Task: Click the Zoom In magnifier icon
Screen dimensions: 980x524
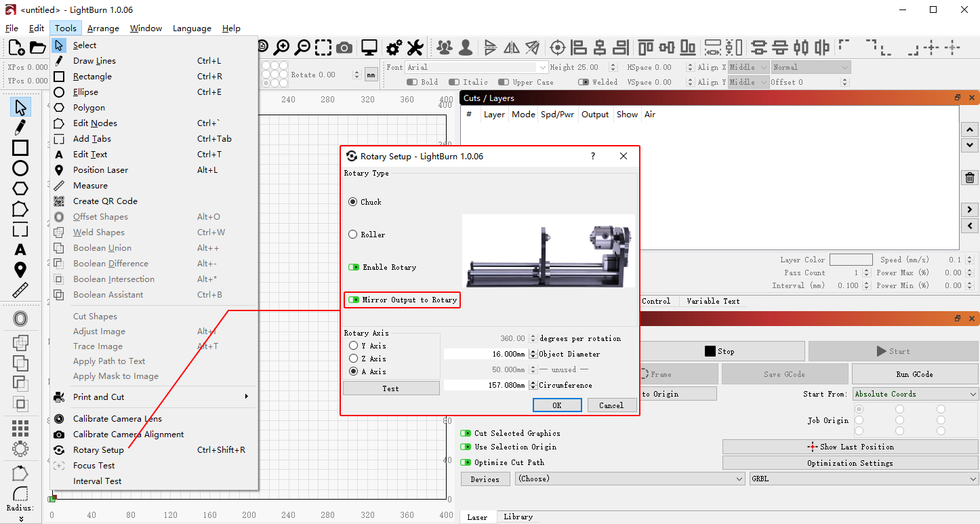Action: pos(281,47)
